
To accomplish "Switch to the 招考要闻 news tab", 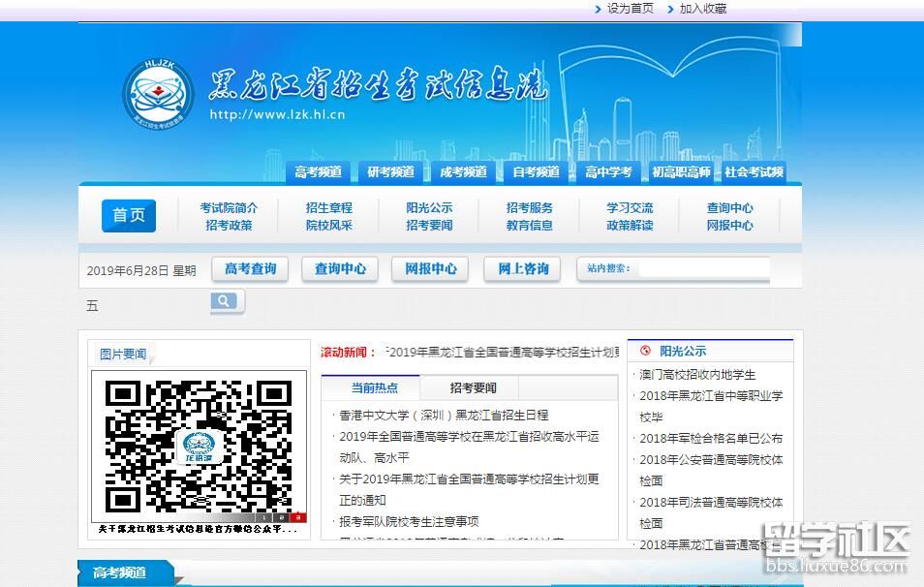I will pos(473,387).
